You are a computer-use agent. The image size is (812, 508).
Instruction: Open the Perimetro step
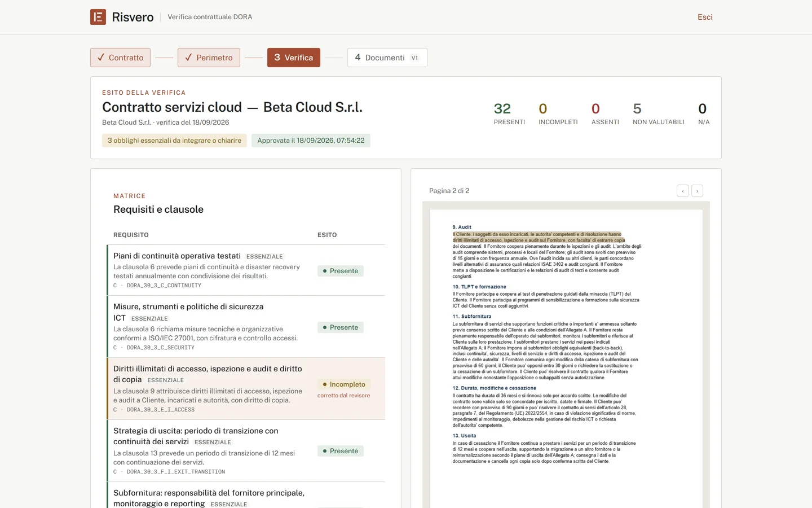[209, 58]
